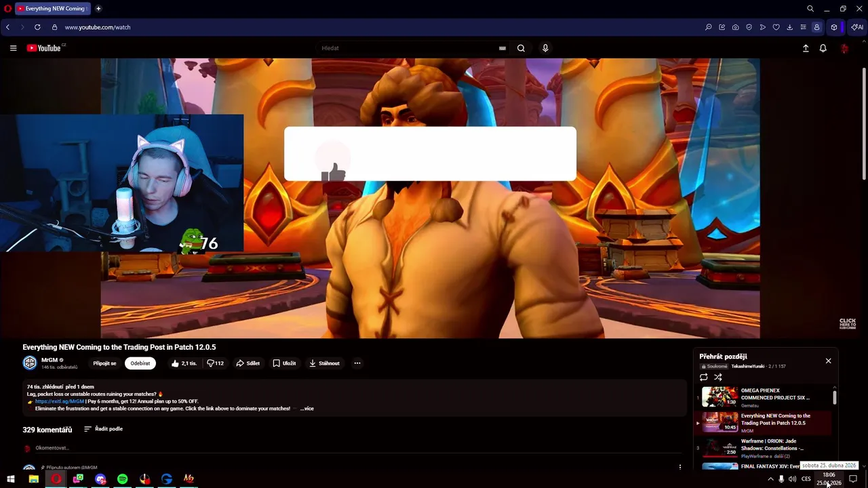Open Spotify from the taskbar
The height and width of the screenshot is (488, 868).
click(x=123, y=479)
